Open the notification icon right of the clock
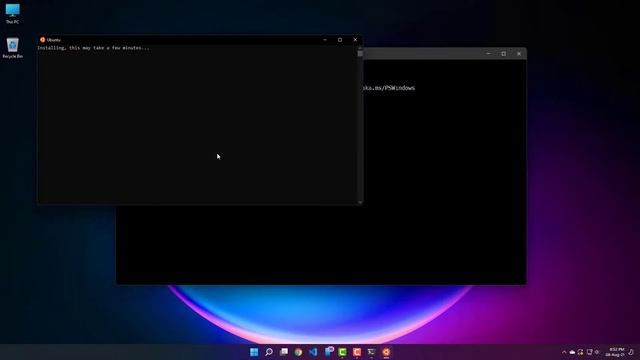 coord(631,352)
